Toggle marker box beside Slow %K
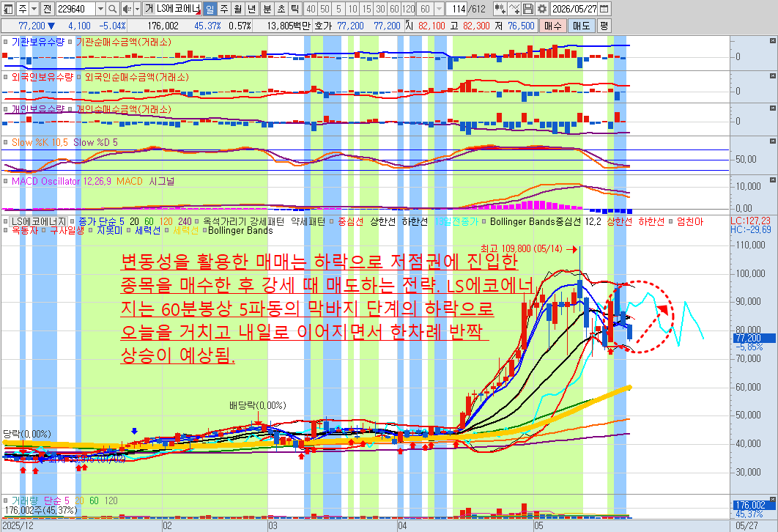Screen dimensions: 778x532 point(5,142)
